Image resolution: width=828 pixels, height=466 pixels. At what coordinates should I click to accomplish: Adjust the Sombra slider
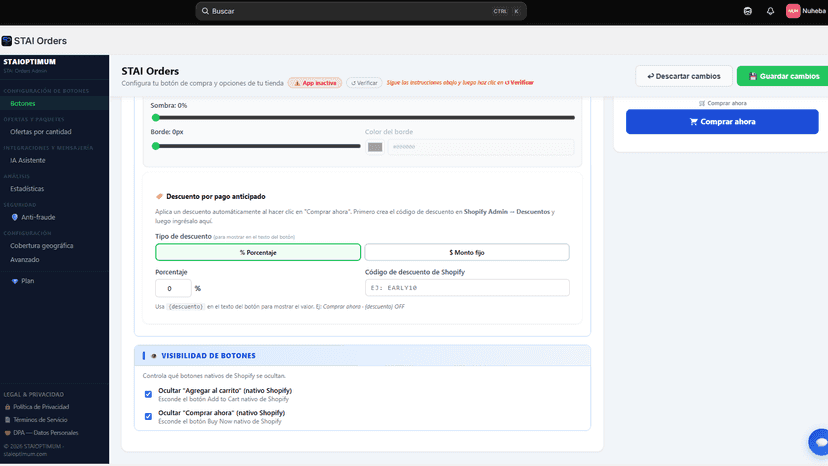(x=363, y=118)
